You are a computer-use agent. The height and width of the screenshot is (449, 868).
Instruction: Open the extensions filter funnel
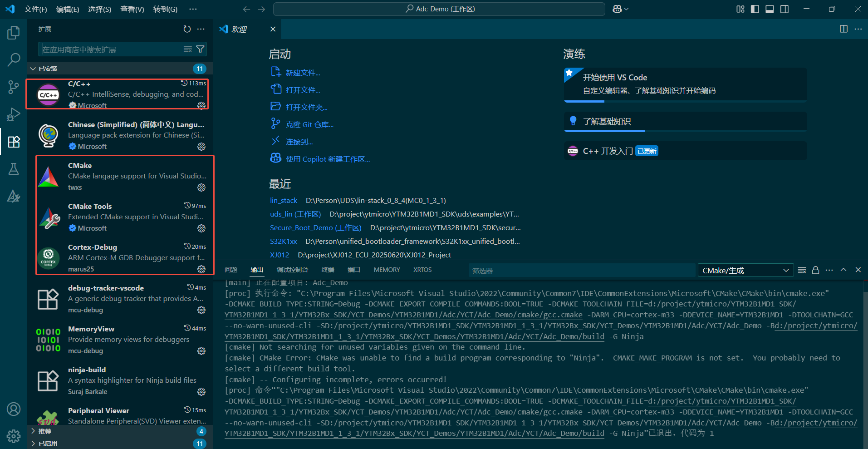[x=200, y=49]
